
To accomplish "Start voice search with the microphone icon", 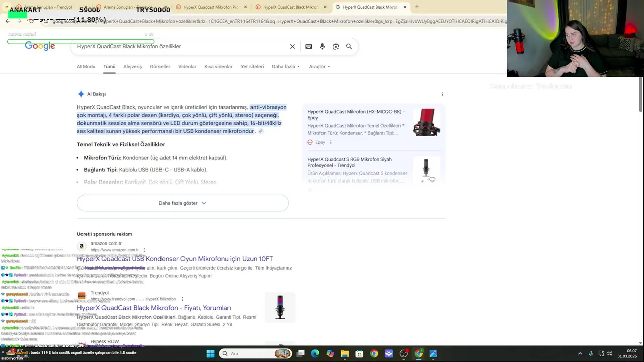I will (322, 46).
